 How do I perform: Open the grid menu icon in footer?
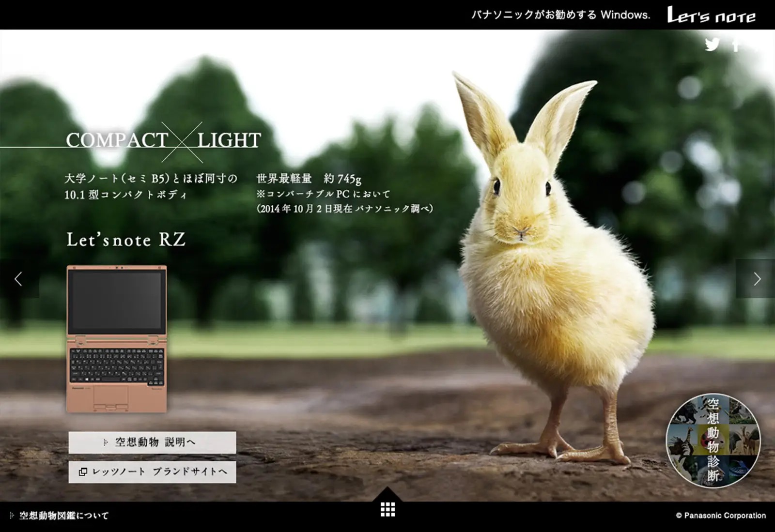(x=387, y=509)
